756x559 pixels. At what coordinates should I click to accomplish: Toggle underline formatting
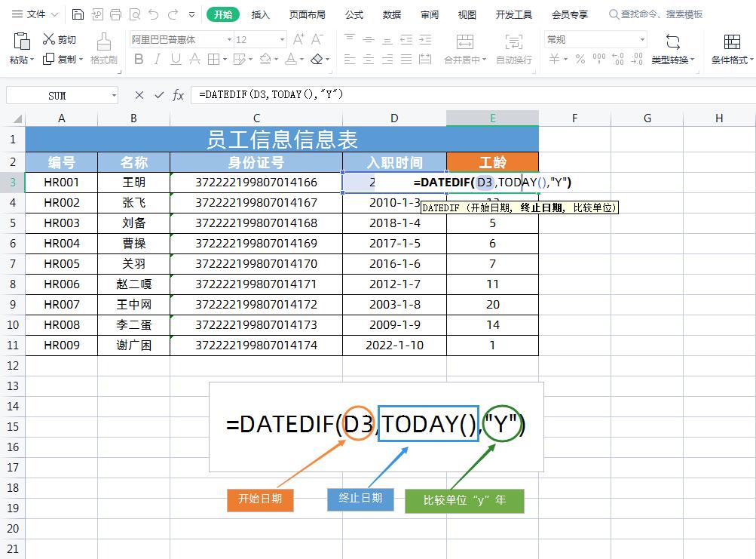[176, 58]
